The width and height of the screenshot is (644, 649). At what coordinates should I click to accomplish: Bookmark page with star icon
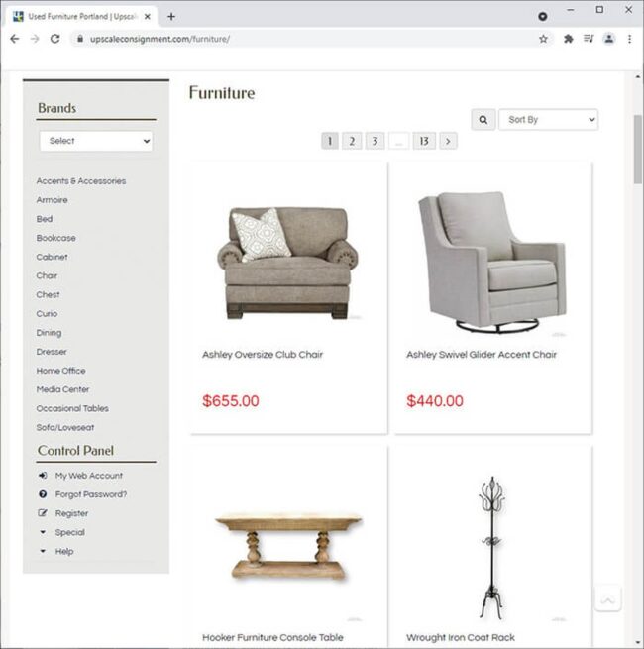click(x=543, y=39)
